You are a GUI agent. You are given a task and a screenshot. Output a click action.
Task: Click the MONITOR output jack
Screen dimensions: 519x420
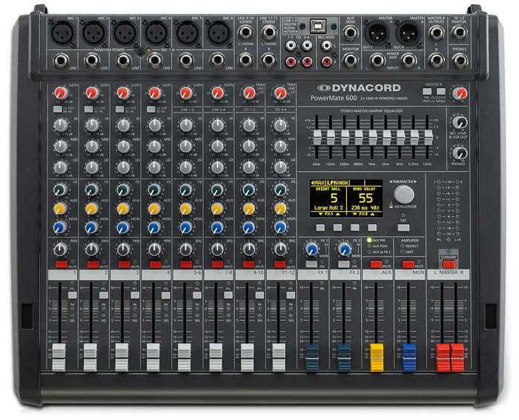(351, 61)
